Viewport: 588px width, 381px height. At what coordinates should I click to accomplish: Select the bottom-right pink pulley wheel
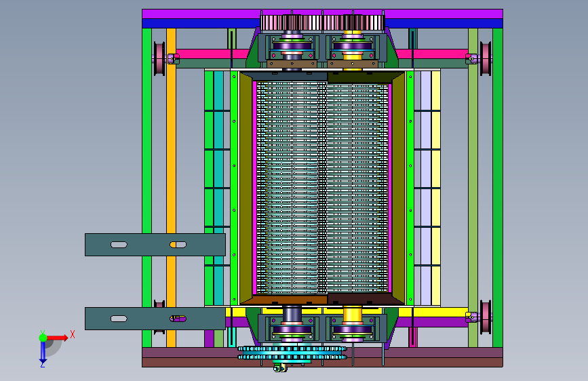click(486, 317)
